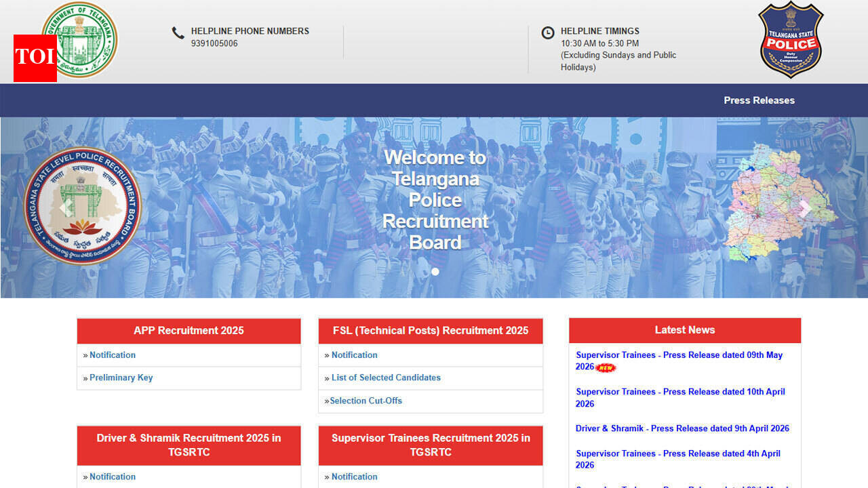868x488 pixels.
Task: Click the Government of Telangana emblem
Action: click(80, 39)
